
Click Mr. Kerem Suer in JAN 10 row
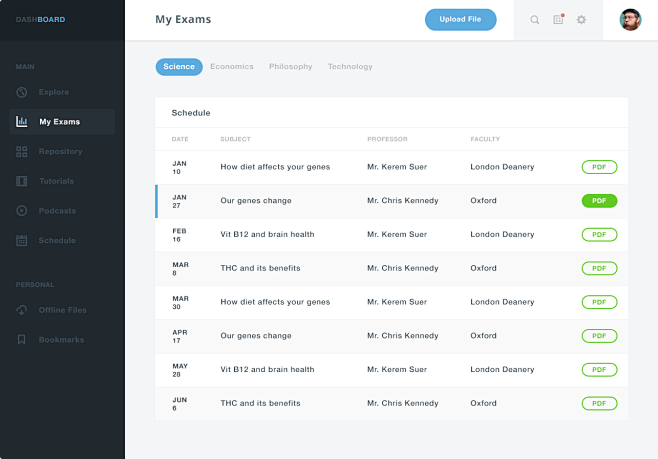click(397, 167)
